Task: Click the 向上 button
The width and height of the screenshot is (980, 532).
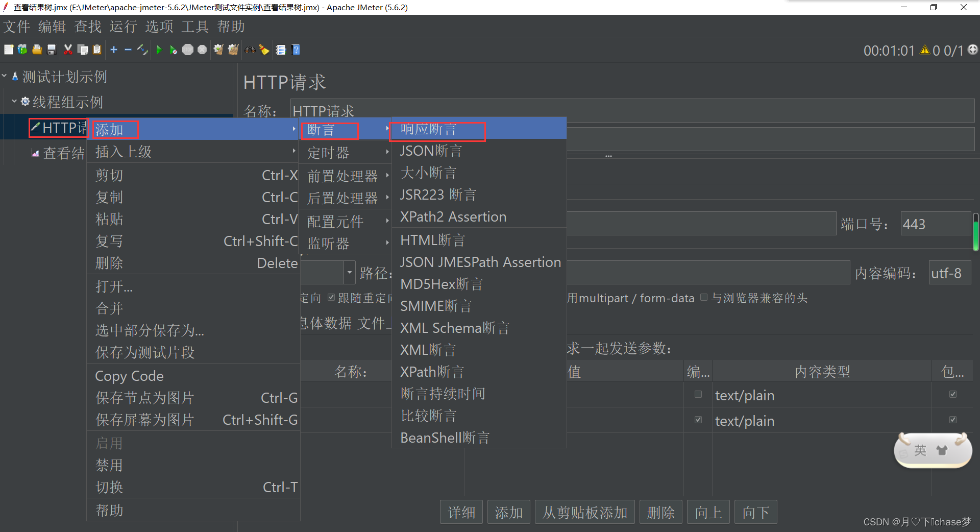Action: tap(708, 512)
